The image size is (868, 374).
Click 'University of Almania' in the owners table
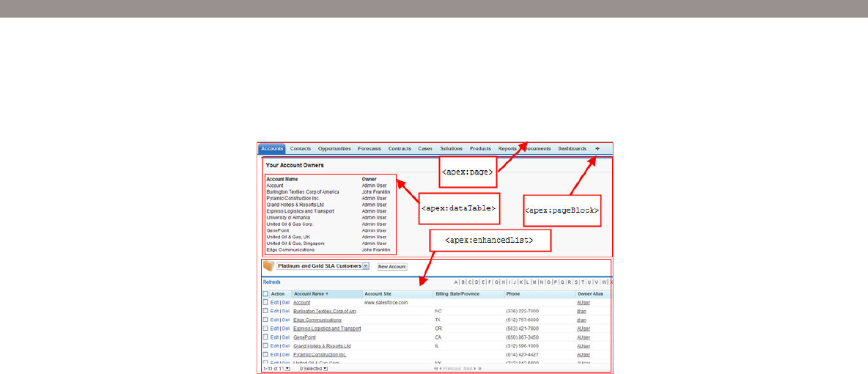pos(288,218)
